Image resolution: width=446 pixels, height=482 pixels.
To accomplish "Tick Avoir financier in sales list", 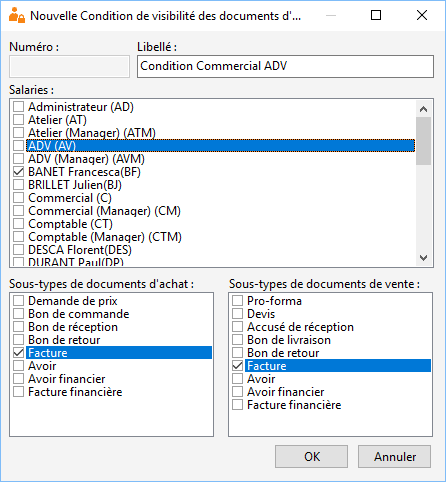I will click(238, 392).
